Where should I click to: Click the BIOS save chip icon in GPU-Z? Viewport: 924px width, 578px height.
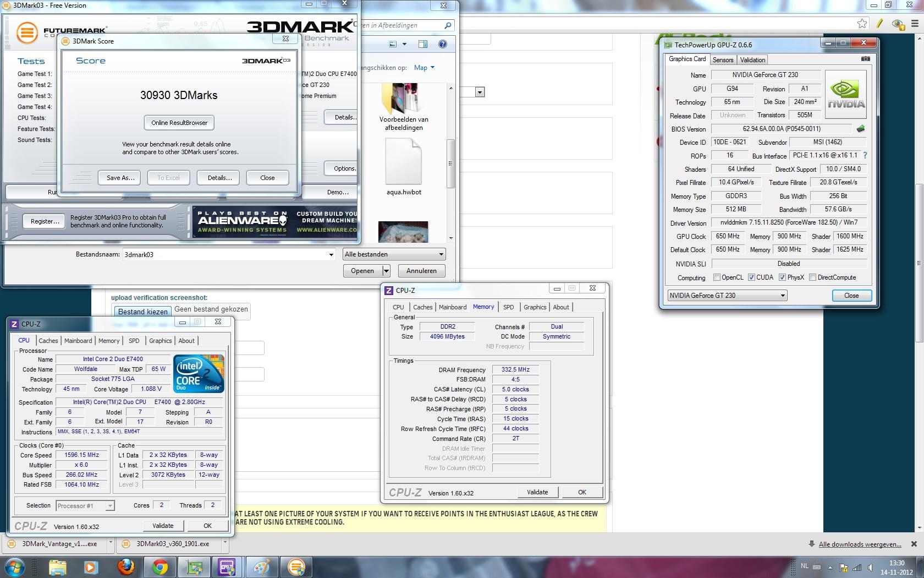(861, 129)
